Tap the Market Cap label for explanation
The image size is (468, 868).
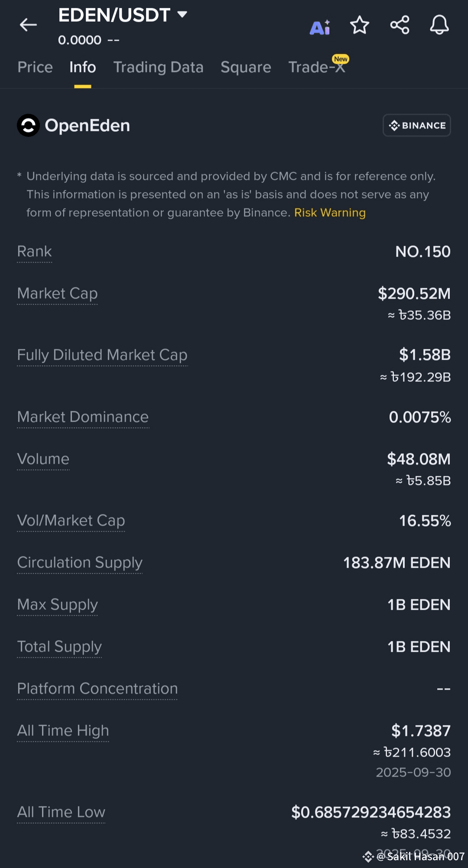(x=57, y=293)
